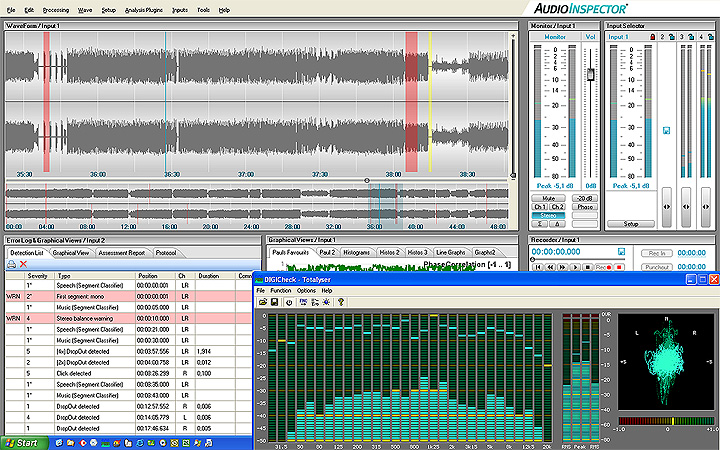The width and height of the screenshot is (720, 450).
Task: Click the waveform zoom slider handle
Action: 513,175
